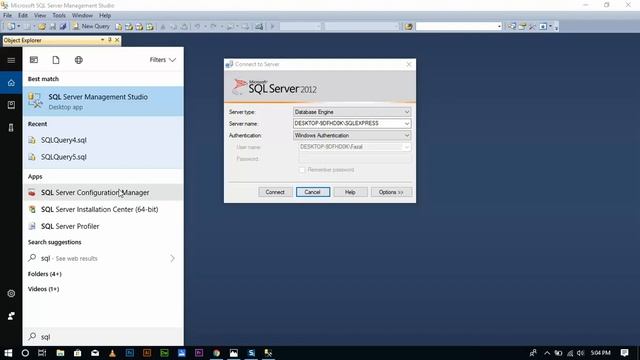The width and height of the screenshot is (640, 360).
Task: Open the Tools menu
Action: click(59, 16)
